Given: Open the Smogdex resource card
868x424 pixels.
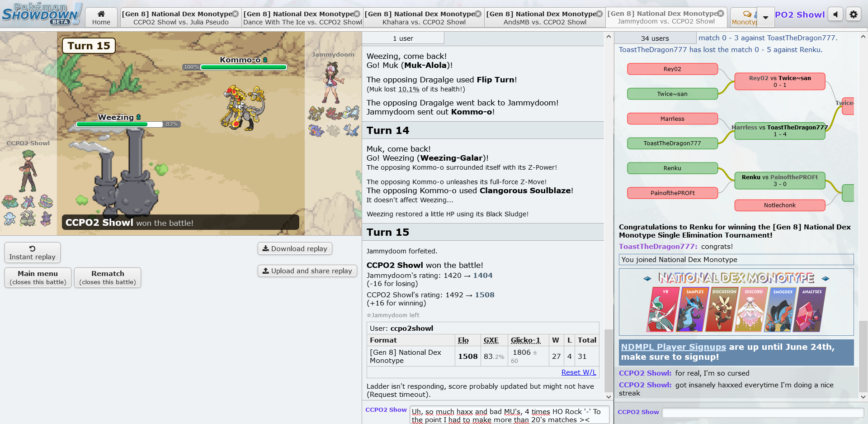Looking at the screenshot, I should tap(780, 310).
